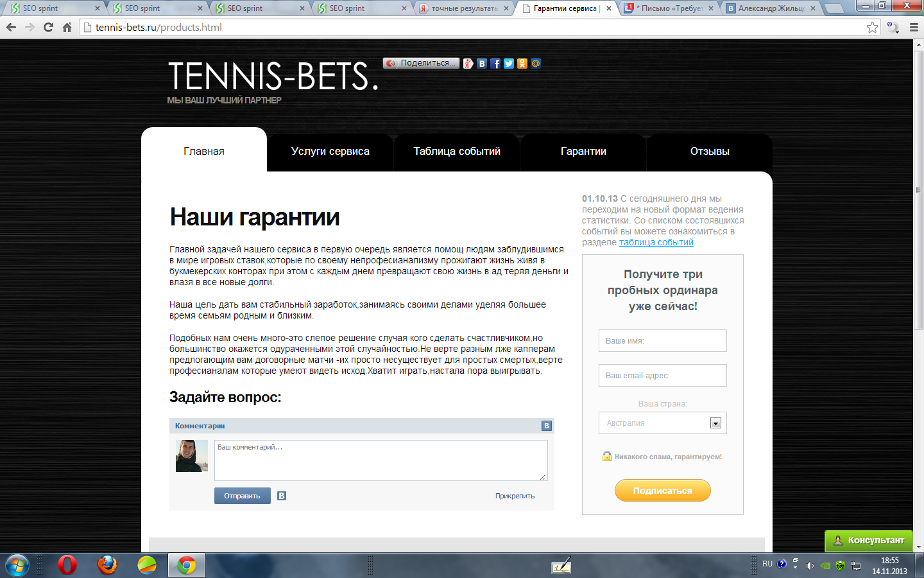Launch Firefox from the taskbar

[107, 565]
